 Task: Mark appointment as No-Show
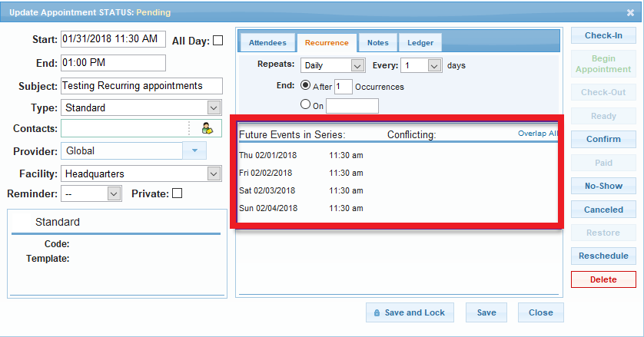click(603, 186)
